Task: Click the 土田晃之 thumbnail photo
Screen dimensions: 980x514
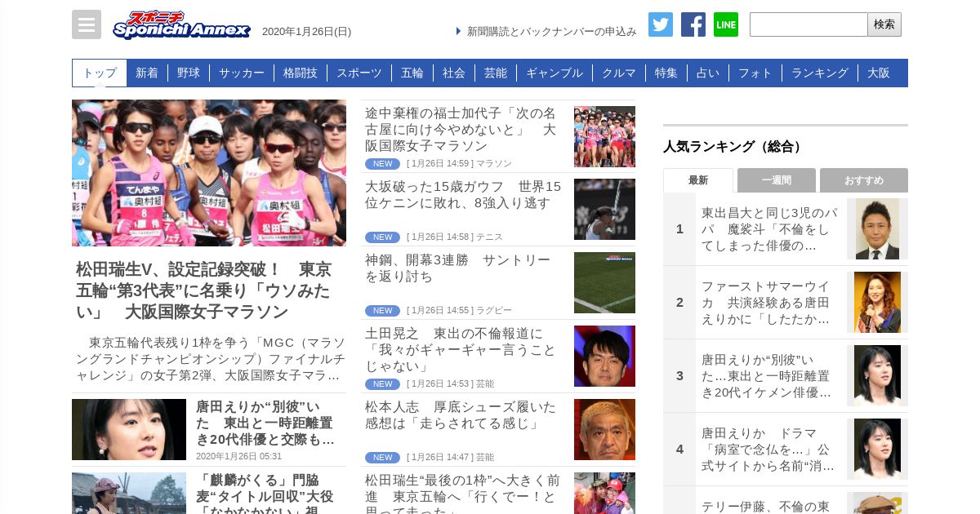Action: pos(604,356)
